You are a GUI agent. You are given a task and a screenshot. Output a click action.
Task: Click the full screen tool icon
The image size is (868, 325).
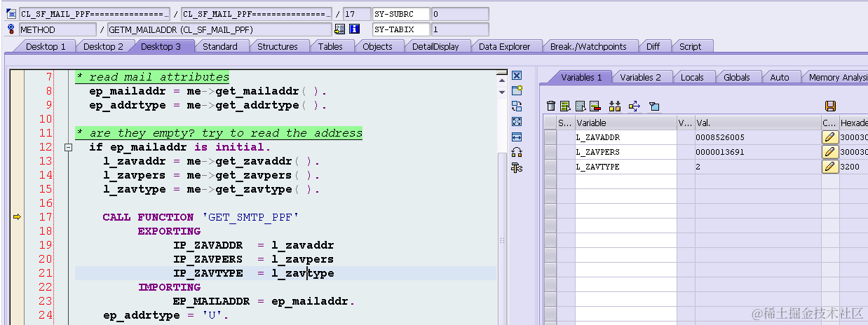[517, 122]
